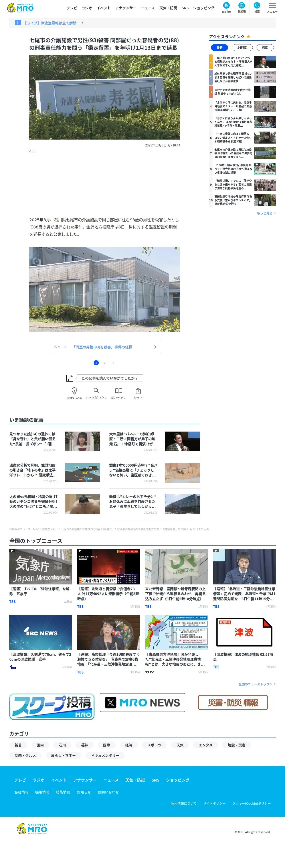
Task: Select the ドキュメンタリー category chip
Action: [x=105, y=756]
